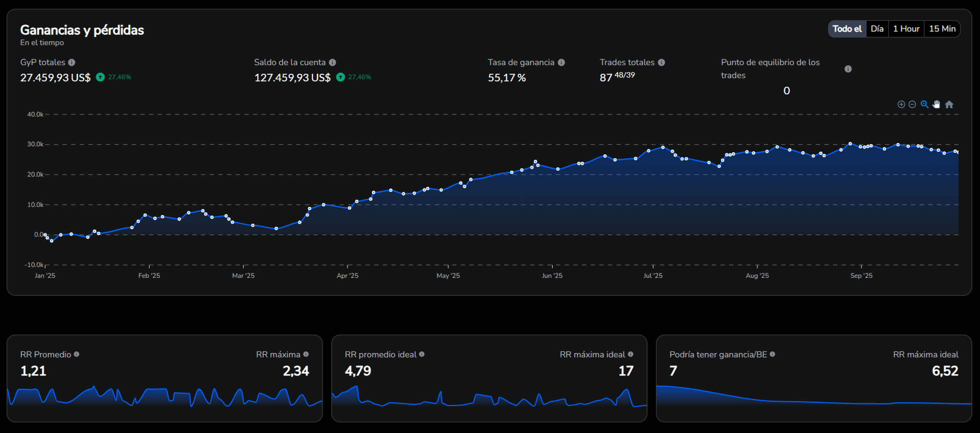Open info icon next to GyP totales

72,62
